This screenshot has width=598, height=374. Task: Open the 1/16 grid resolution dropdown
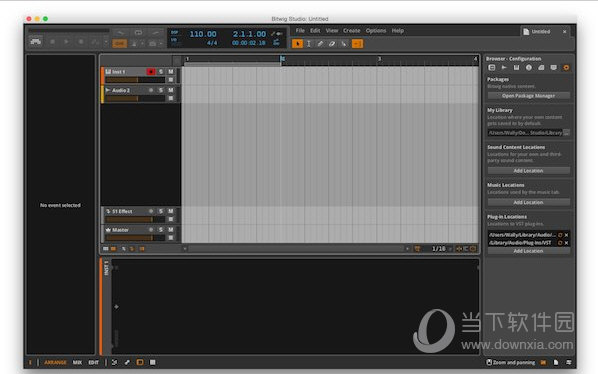point(441,249)
